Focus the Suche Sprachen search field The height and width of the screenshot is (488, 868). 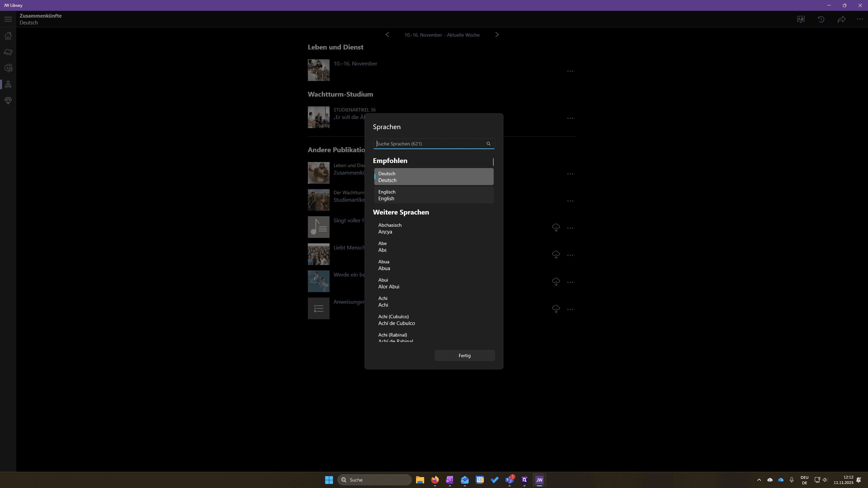(434, 144)
